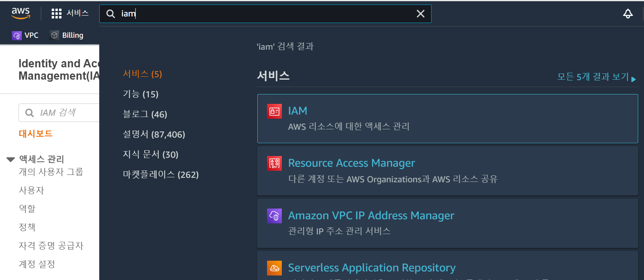Select the 마켓플레이스 (262) filter
Image resolution: width=644 pixels, height=280 pixels.
click(161, 174)
